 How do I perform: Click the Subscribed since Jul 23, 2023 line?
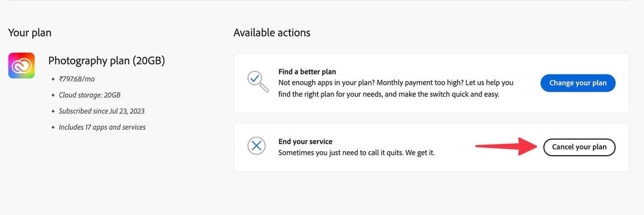(101, 111)
